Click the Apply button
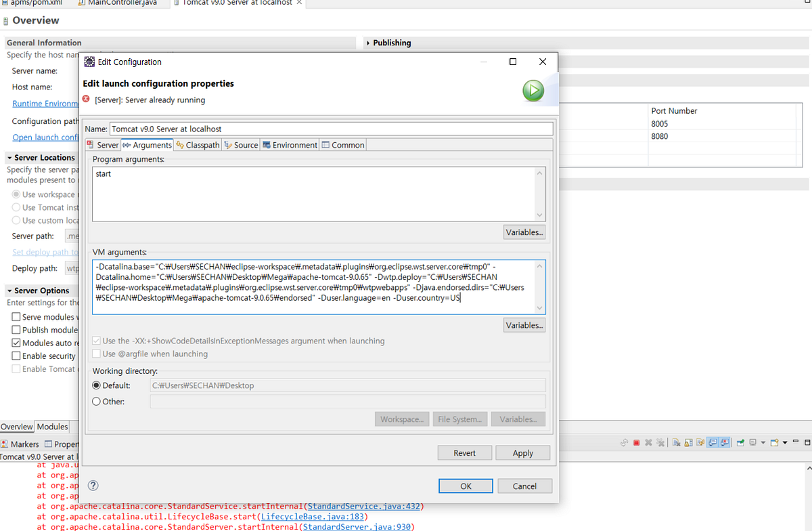The image size is (812, 531). [x=522, y=452]
